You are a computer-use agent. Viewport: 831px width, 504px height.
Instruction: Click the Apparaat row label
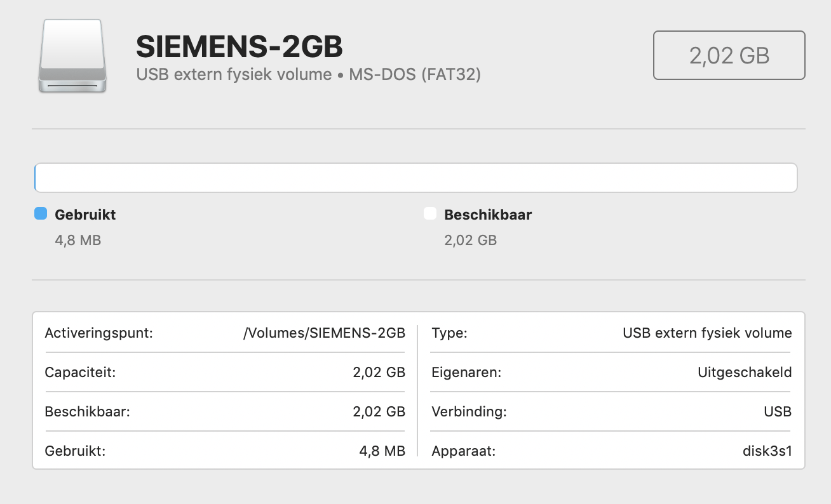click(463, 451)
